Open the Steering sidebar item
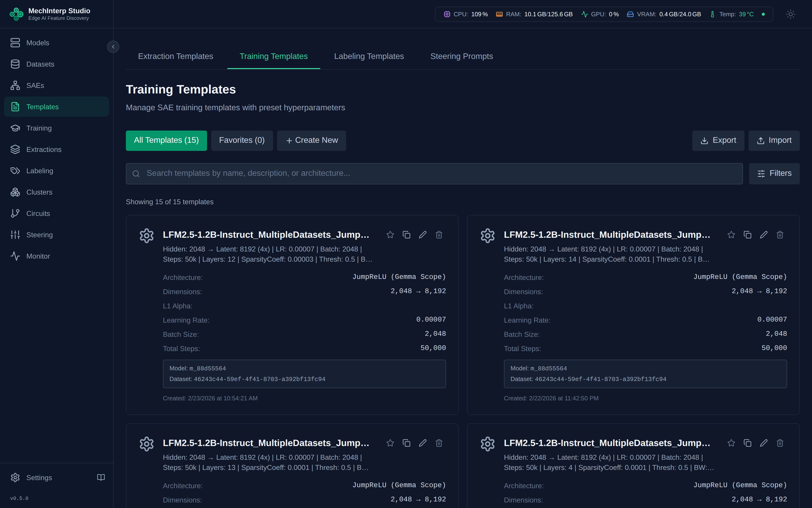This screenshot has height=508, width=812. [x=56, y=235]
